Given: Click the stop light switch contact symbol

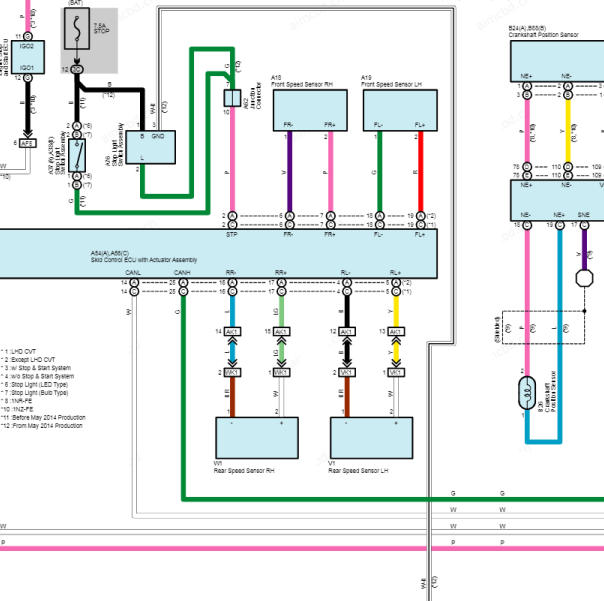Looking at the screenshot, I should click(77, 155).
